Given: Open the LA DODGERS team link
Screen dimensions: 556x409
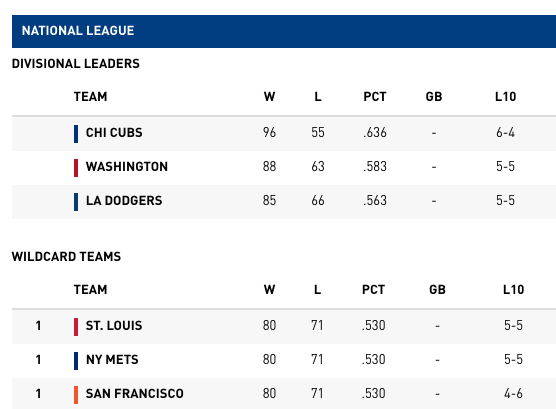Looking at the screenshot, I should coord(124,201).
